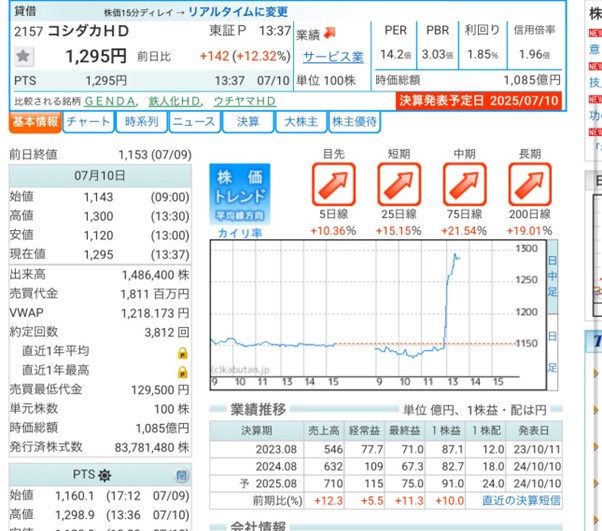602x531 pixels.
Task: Open the ニュース tab
Action: pos(194,122)
